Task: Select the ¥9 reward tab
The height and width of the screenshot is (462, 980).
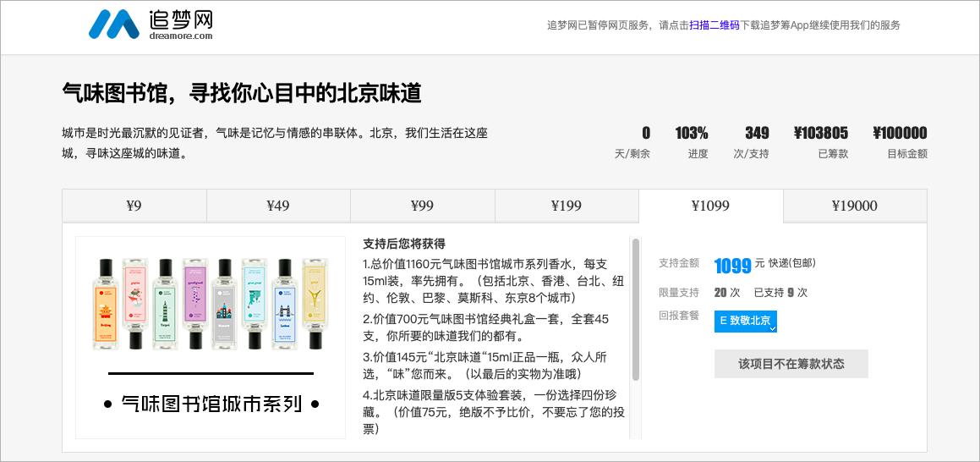Action: 134,206
